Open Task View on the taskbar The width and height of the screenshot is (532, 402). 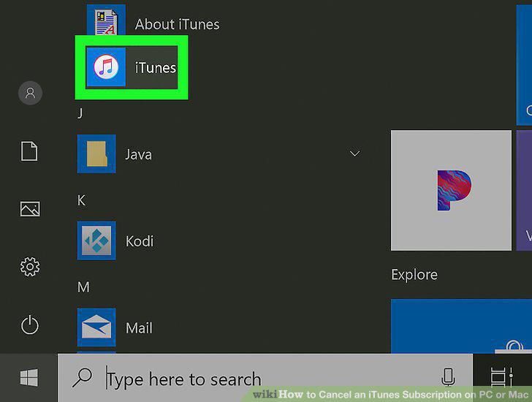[501, 377]
